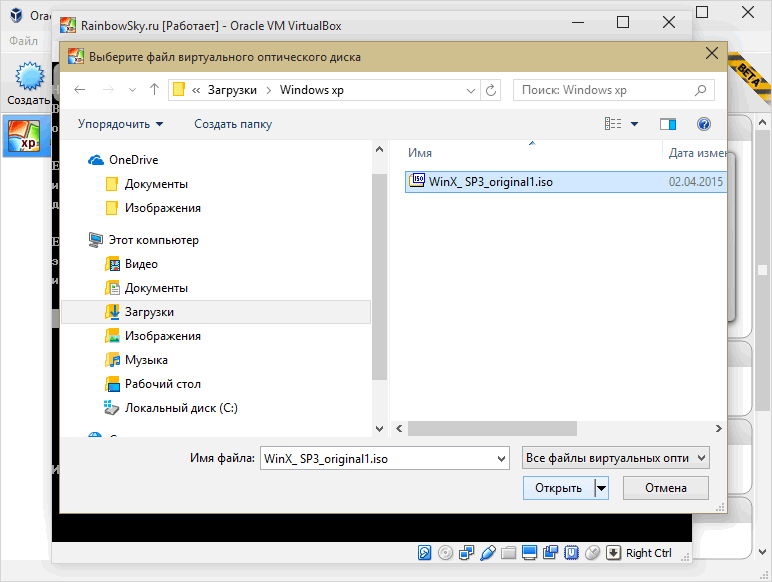The height and width of the screenshot is (582, 772).
Task: Expand the Имя файла combo dropdown
Action: click(502, 459)
